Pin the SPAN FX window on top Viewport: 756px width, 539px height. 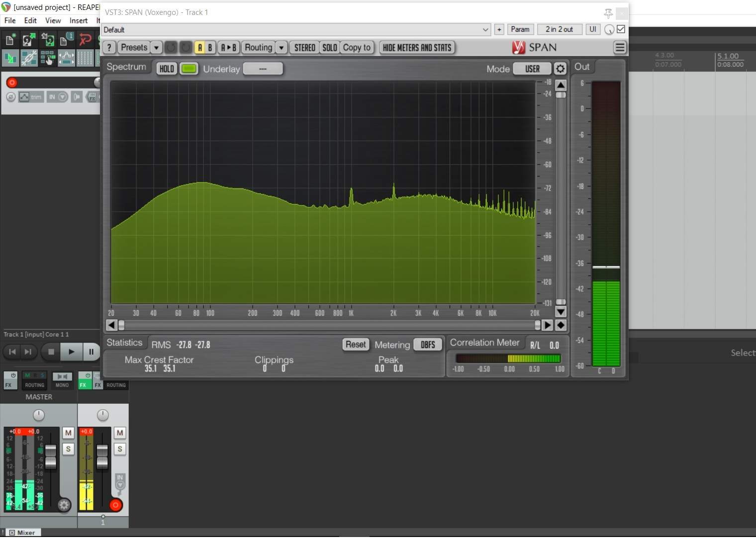click(x=608, y=13)
